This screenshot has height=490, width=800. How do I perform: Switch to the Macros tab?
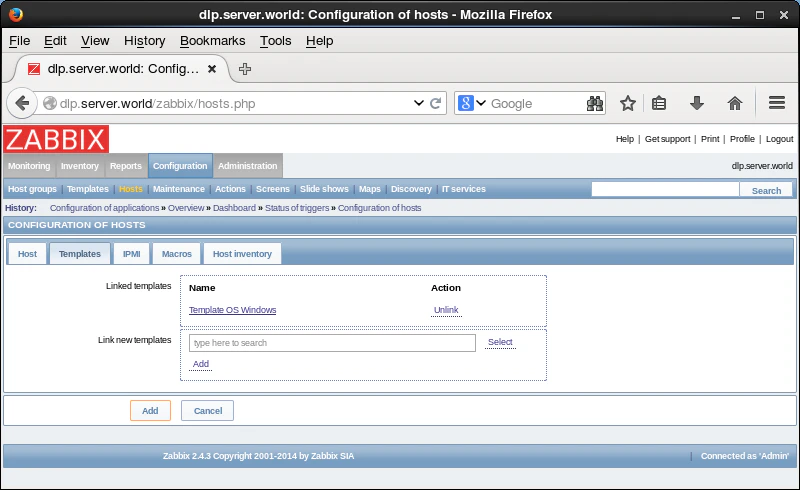coord(177,254)
